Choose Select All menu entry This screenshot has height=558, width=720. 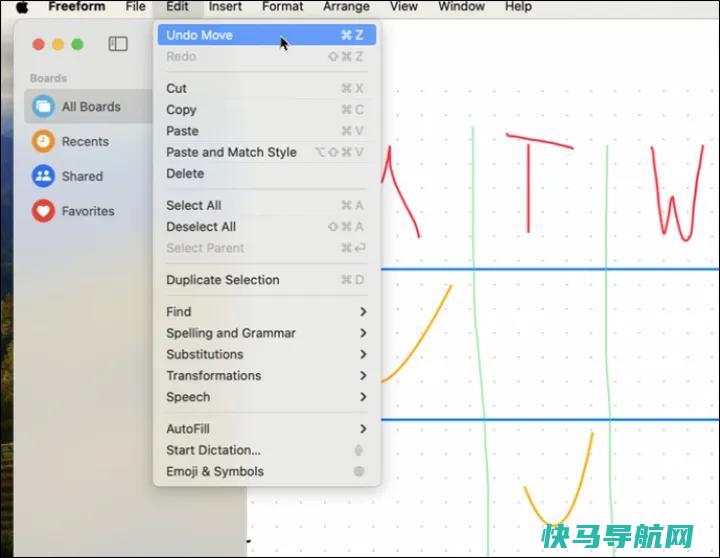pos(267,205)
